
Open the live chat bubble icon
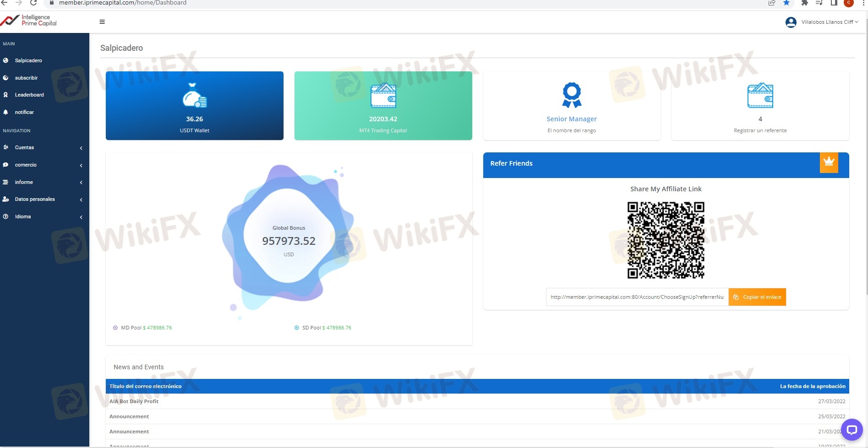(x=852, y=430)
